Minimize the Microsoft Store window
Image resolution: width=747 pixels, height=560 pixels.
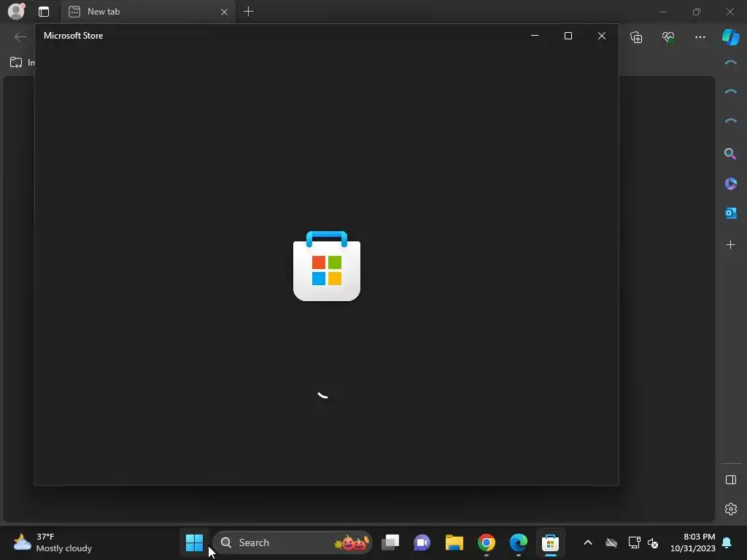[535, 36]
